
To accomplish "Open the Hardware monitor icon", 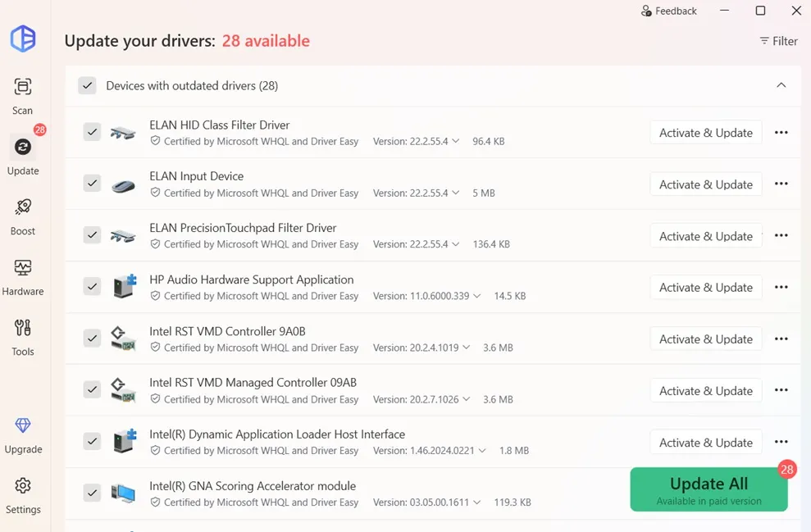I will 23,267.
